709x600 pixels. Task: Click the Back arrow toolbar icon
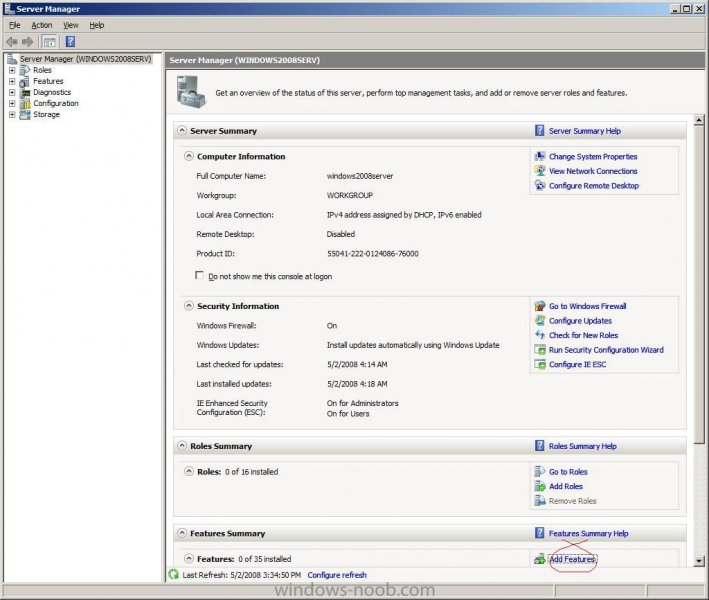pos(12,42)
